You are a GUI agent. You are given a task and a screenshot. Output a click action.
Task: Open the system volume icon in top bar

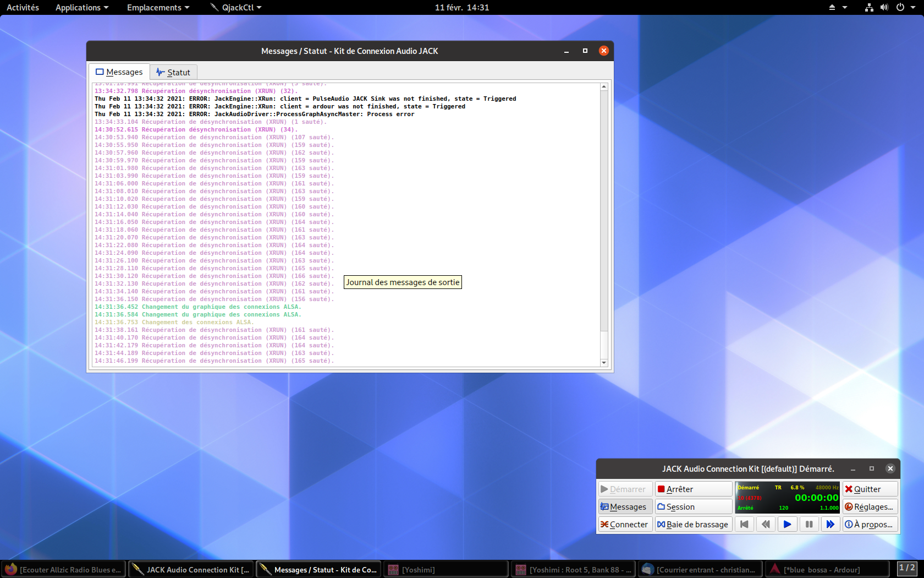[884, 8]
